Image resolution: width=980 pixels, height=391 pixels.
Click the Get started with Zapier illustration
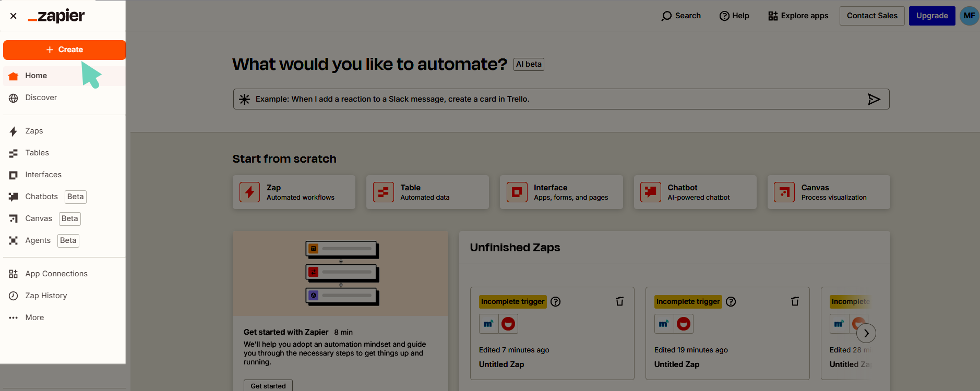(x=340, y=273)
